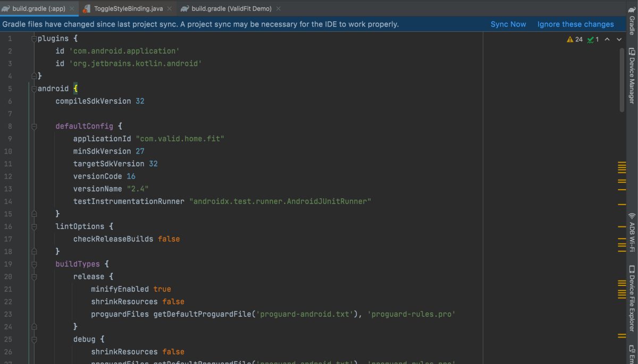The image size is (638, 364).
Task: Click checkReleaseBuilds false value
Action: 169,239
